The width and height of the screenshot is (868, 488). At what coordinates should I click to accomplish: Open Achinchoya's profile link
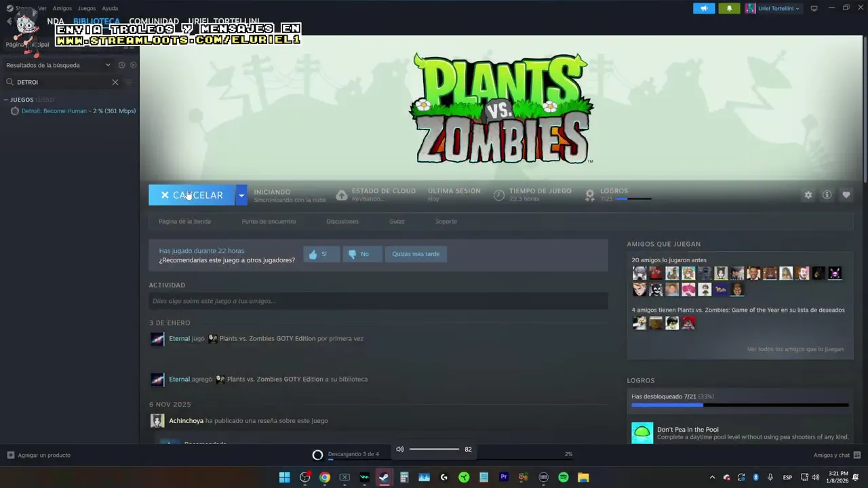tap(186, 421)
